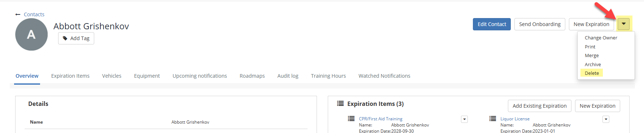This screenshot has height=133, width=644.
Task: Open the Audit log tab
Action: point(288,76)
